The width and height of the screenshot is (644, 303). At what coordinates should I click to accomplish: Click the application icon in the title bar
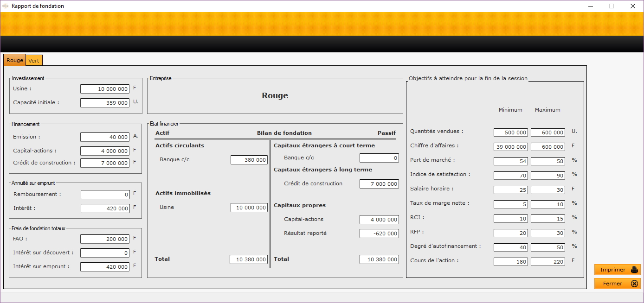click(x=6, y=6)
